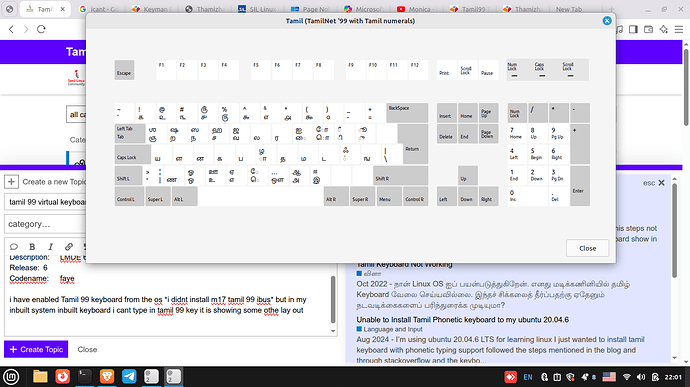Screen dimensions: 690x387
Task: Click the EN input language indicator
Action: 528,377
